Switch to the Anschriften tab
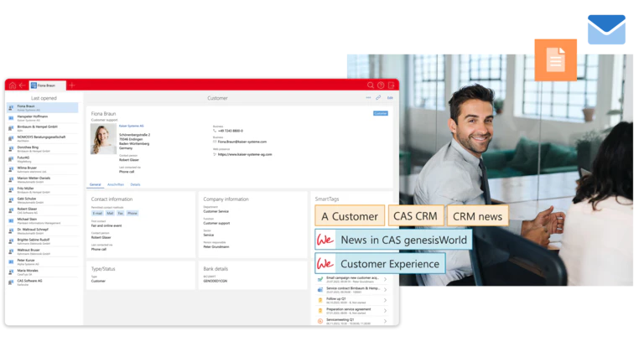Screen dimensions: 644x362 [116, 184]
